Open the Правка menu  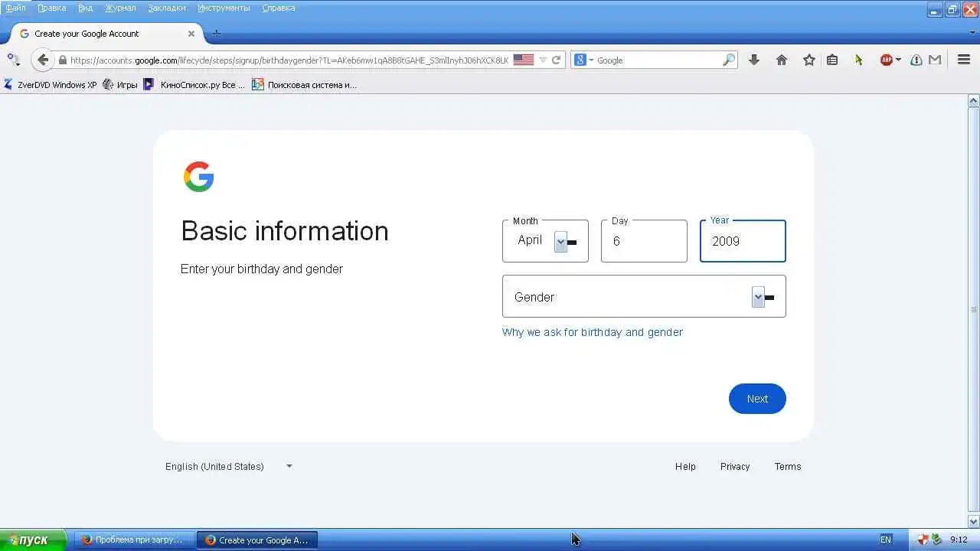[x=52, y=8]
